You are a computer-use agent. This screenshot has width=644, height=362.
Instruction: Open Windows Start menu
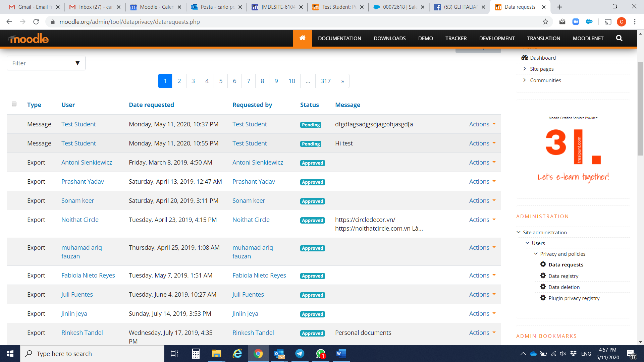[10, 354]
